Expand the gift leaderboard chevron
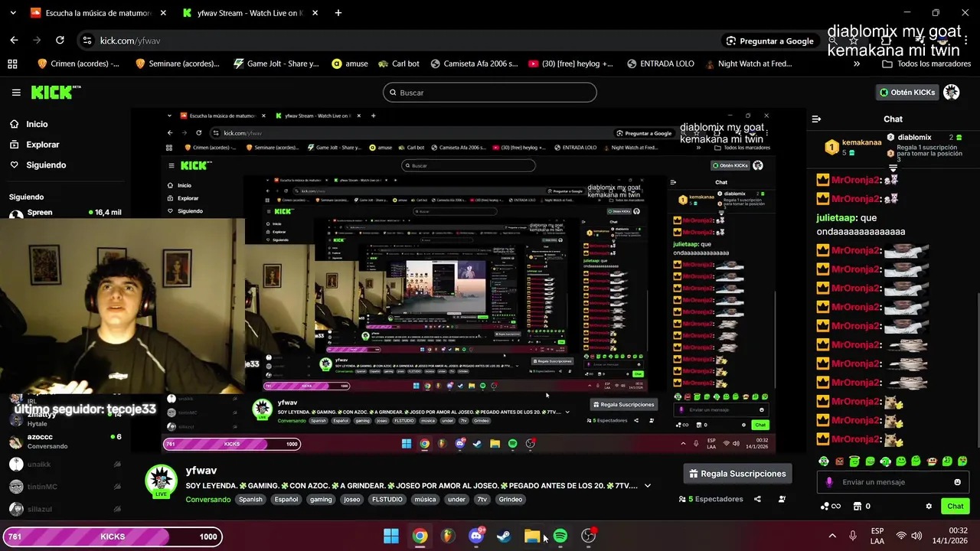This screenshot has height=551, width=980. [893, 168]
